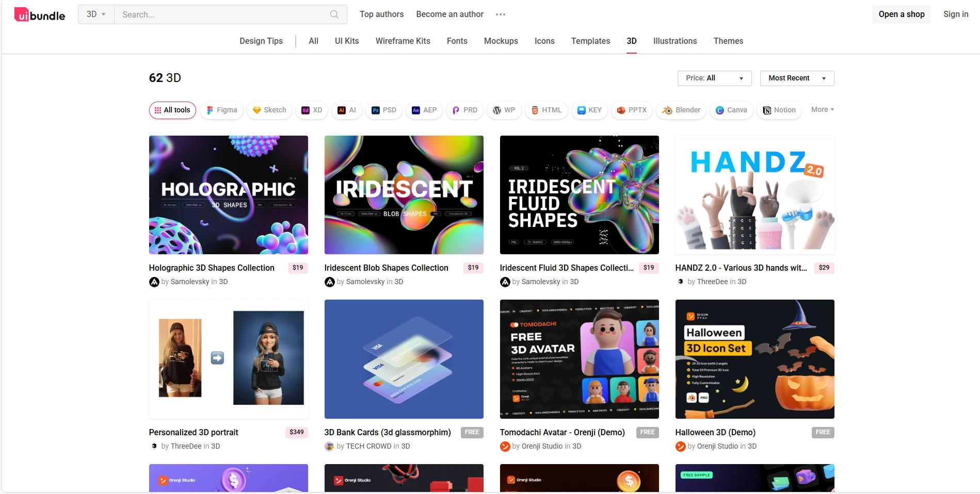Click the Sign in link
This screenshot has height=494, width=980.
[x=956, y=14]
